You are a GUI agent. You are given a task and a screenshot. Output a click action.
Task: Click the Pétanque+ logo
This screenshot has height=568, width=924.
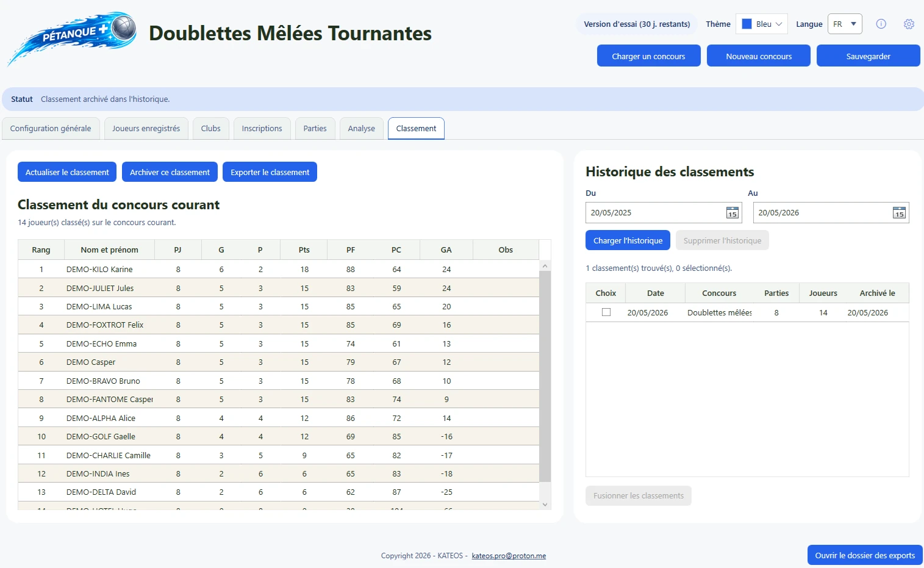pos(72,38)
